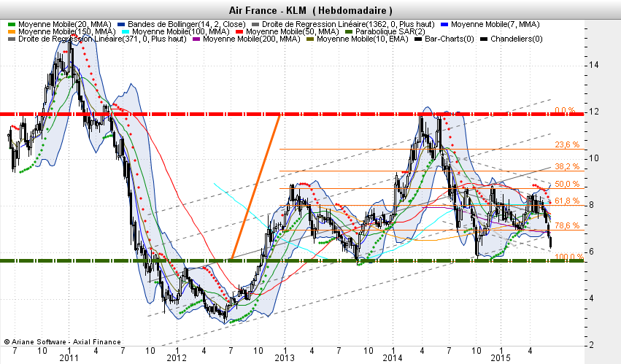The height and width of the screenshot is (364, 621).
Task: Select the Moyenne Mobile(10, EMA) legend label
Action: point(363,39)
